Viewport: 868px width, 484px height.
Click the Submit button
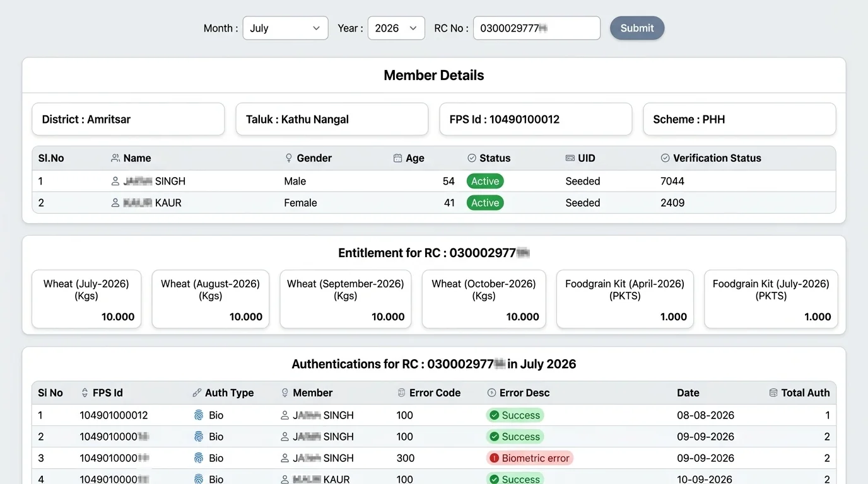point(637,28)
